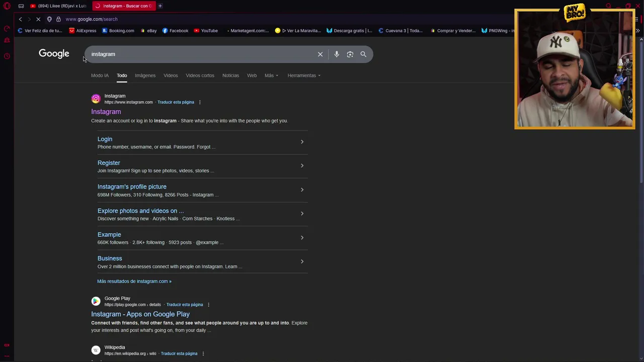Search by image with camera lens

[x=350, y=54]
